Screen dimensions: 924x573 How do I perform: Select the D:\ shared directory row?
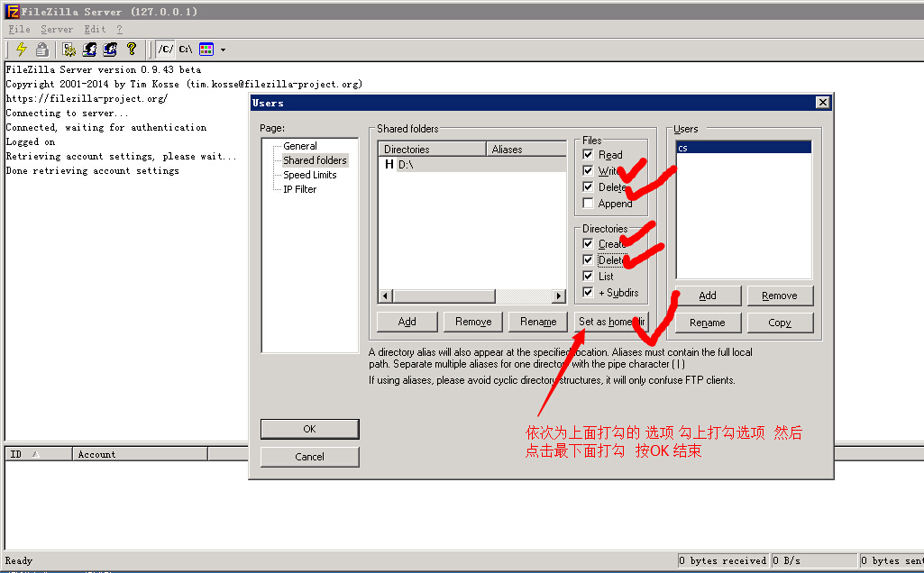472,164
